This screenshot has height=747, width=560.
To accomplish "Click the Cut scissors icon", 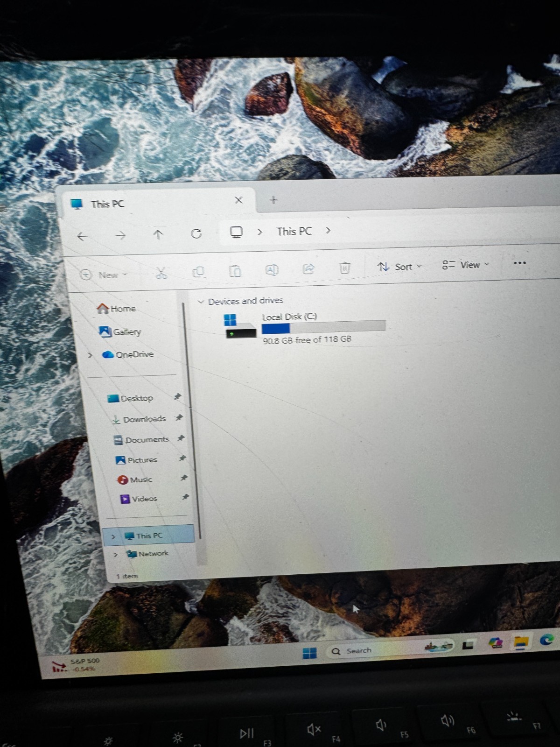I will tap(161, 273).
